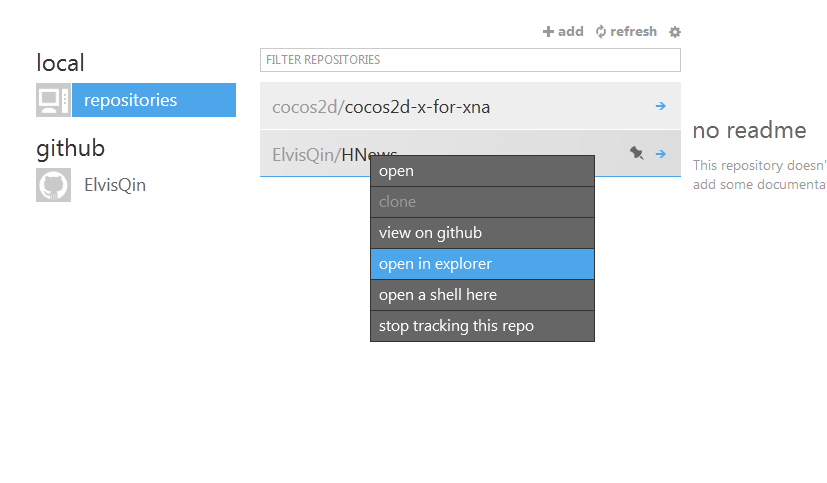Click the Octocat avatar under github
The image size is (827, 483).
point(53,185)
